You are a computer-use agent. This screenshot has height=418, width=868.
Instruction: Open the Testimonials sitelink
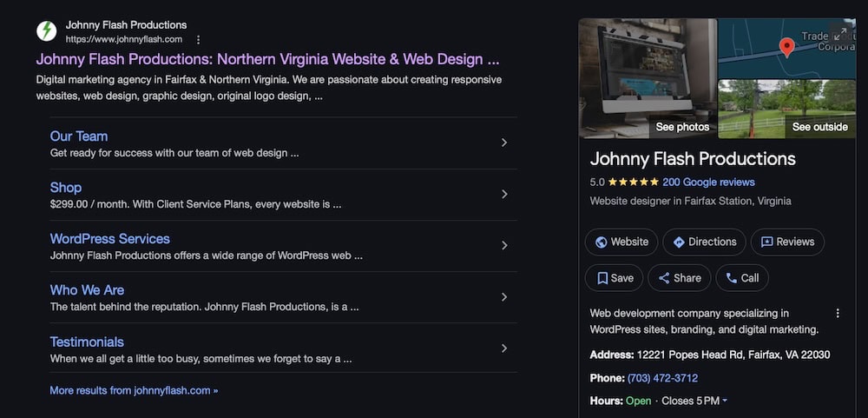coord(87,342)
